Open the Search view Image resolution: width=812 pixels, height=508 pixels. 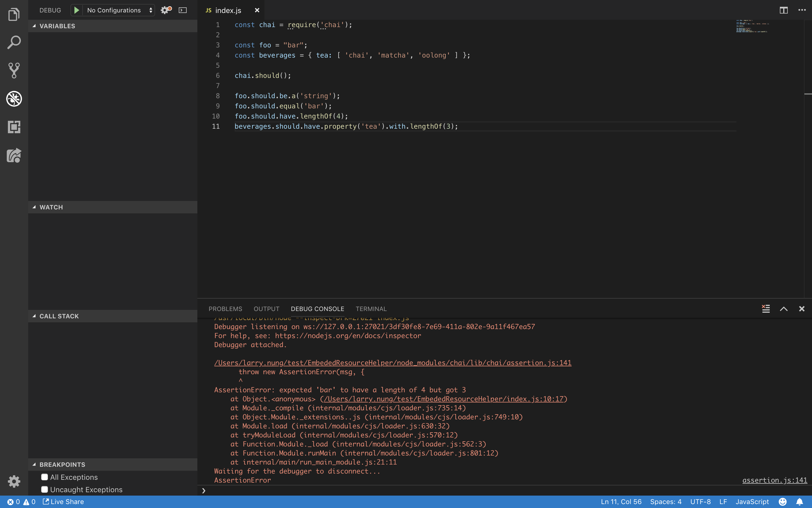pyautogui.click(x=14, y=42)
